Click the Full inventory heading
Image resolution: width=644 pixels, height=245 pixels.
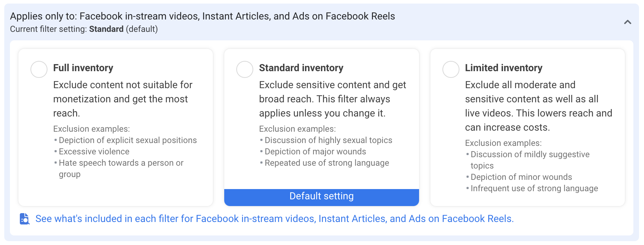click(x=83, y=68)
